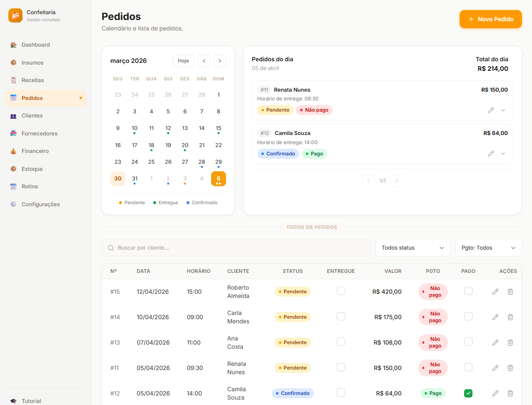This screenshot has width=532, height=405.
Task: Uncheck paid checkbox for order #12
Action: [468, 393]
